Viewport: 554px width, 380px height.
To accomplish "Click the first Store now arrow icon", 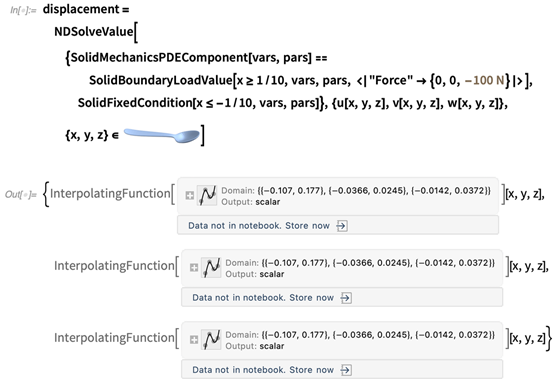I will pyautogui.click(x=342, y=226).
